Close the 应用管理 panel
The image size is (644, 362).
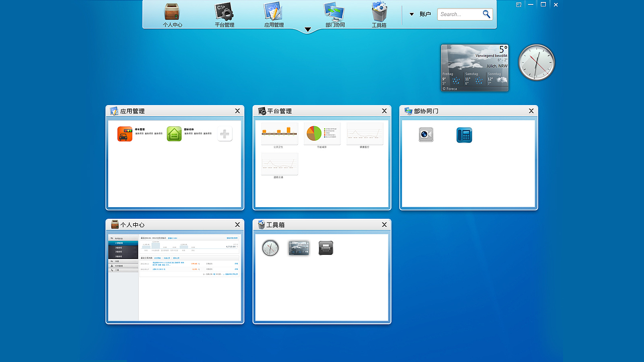click(237, 111)
